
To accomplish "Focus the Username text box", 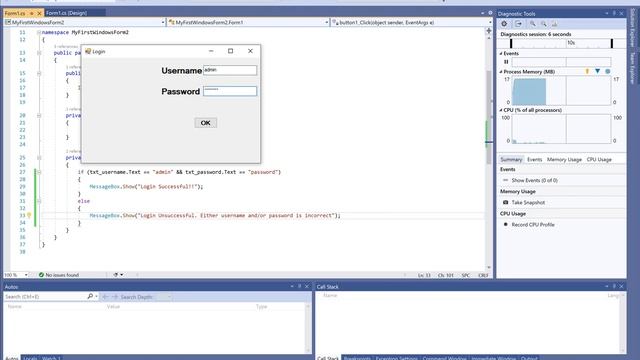I will pyautogui.click(x=230, y=70).
